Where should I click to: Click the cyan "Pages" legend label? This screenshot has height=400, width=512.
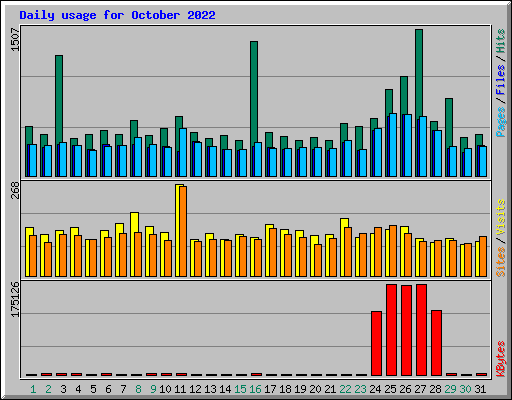tap(500, 122)
